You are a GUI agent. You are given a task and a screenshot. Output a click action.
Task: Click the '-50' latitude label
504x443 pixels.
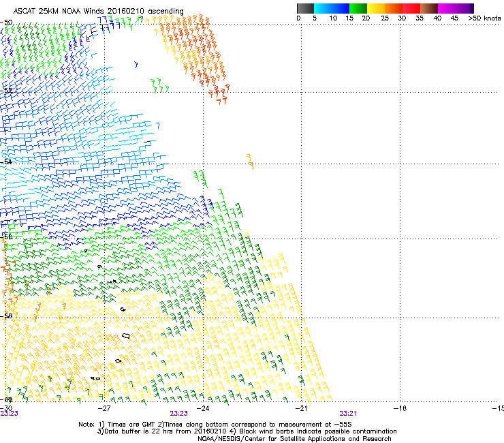pos(6,22)
